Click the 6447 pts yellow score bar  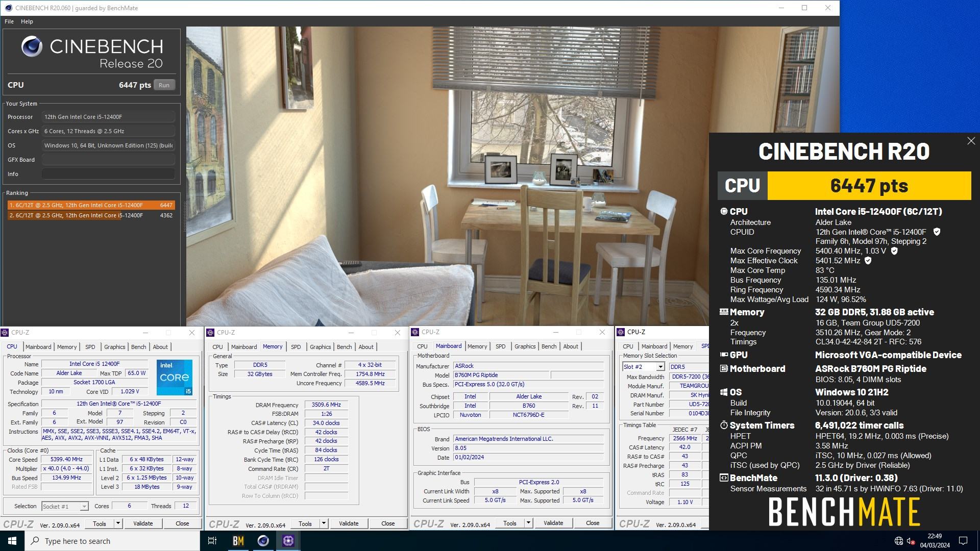coord(869,186)
